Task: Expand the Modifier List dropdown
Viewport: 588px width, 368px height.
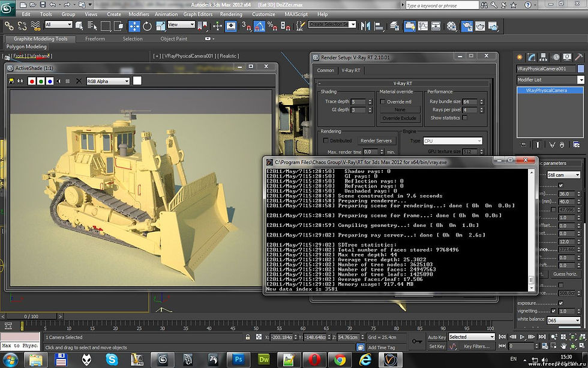Action: coord(550,79)
